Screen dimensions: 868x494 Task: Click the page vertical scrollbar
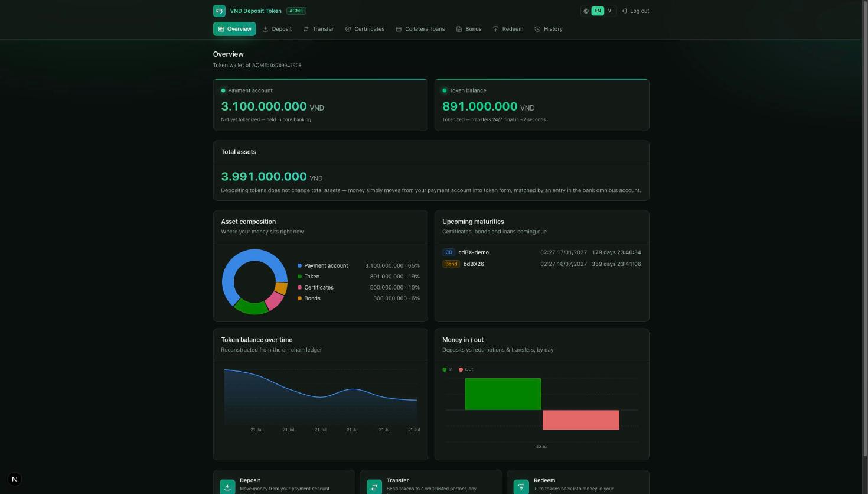coord(866,228)
